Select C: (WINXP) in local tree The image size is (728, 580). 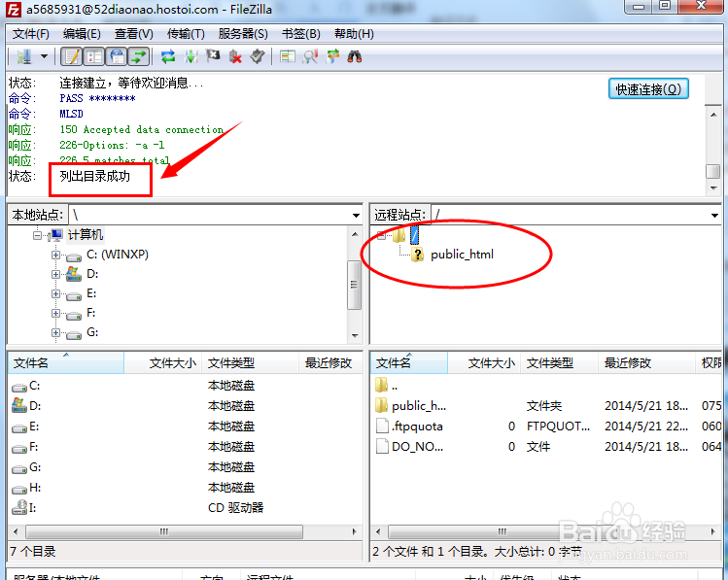click(118, 255)
